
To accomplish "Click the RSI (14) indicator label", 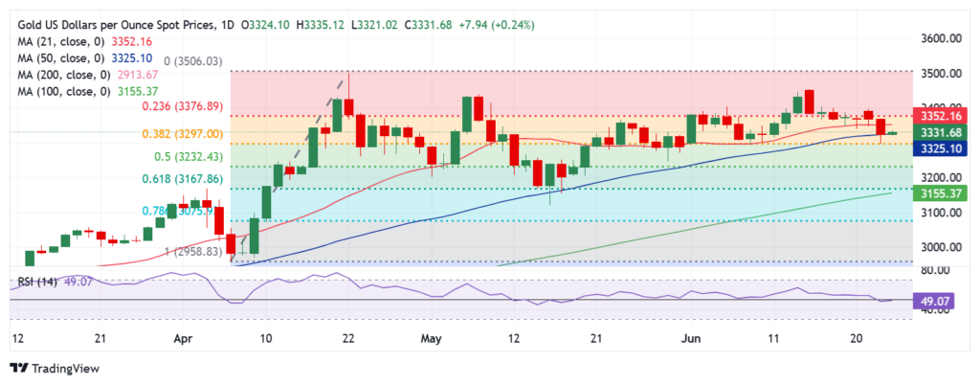I will pos(38,283).
